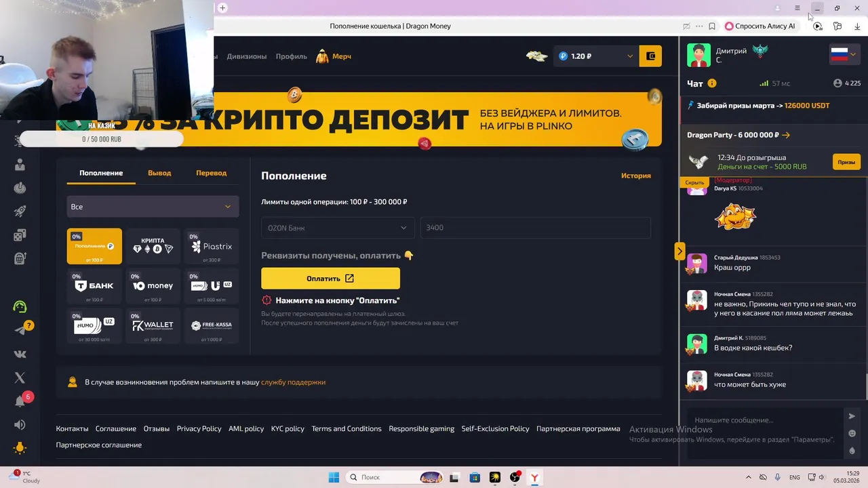Open browser downloads icon
868x488 pixels.
pyautogui.click(x=857, y=26)
